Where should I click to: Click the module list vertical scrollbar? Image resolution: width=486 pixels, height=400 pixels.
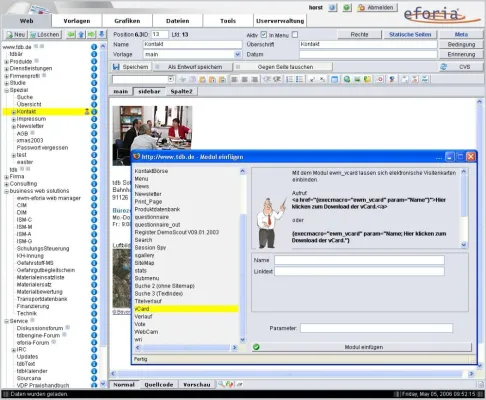pyautogui.click(x=242, y=256)
